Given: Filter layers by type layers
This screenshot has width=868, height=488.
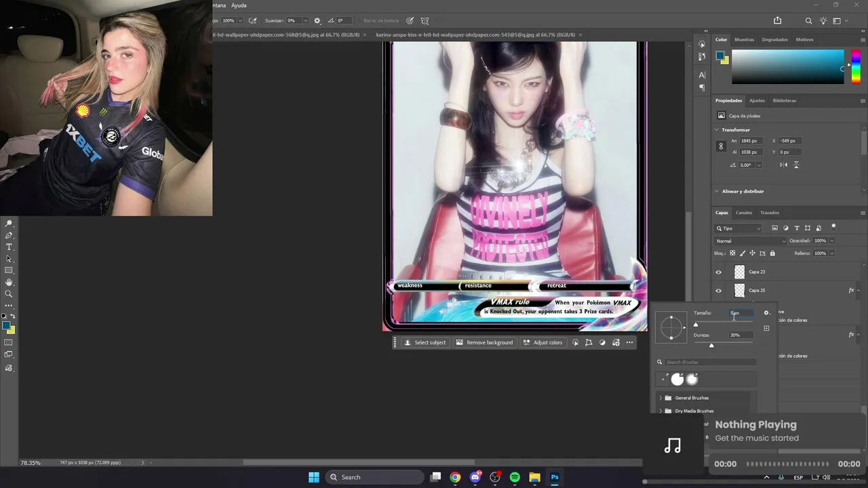Looking at the screenshot, I should coord(797,228).
